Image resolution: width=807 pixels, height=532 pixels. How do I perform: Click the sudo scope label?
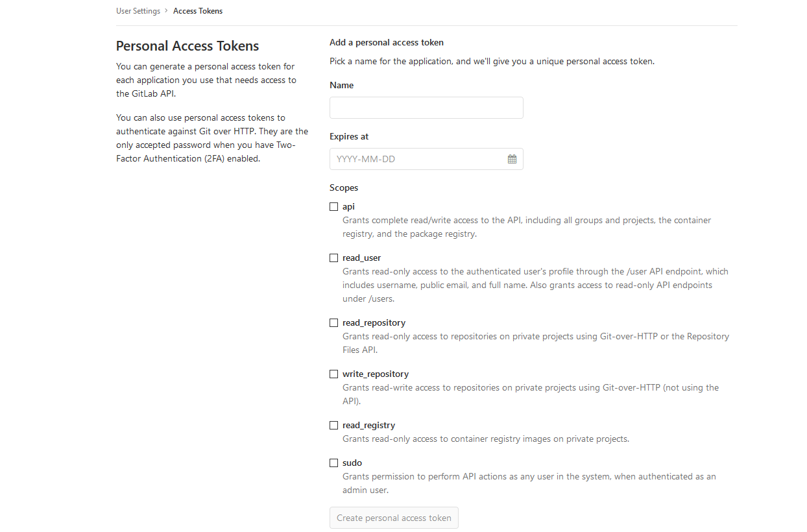coord(352,463)
